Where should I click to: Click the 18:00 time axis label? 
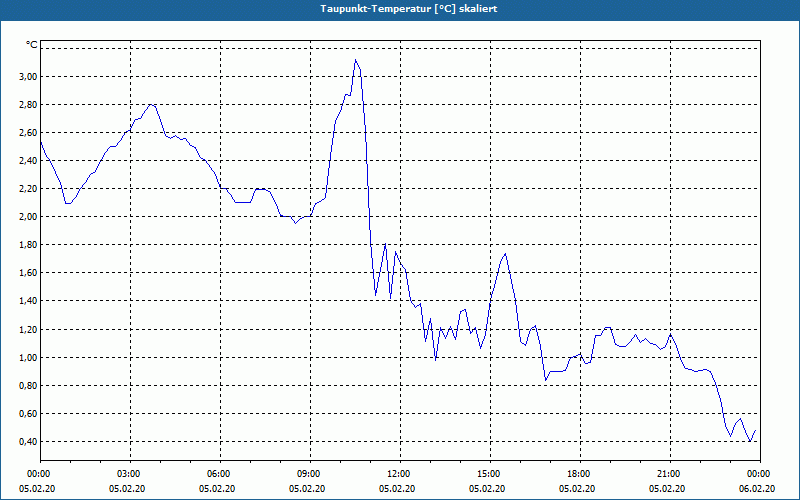[x=580, y=474]
